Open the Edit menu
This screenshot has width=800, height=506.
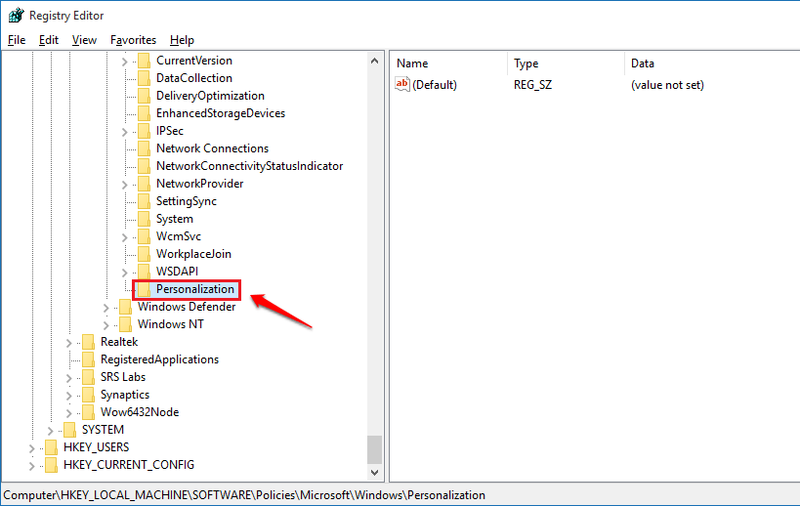48,40
